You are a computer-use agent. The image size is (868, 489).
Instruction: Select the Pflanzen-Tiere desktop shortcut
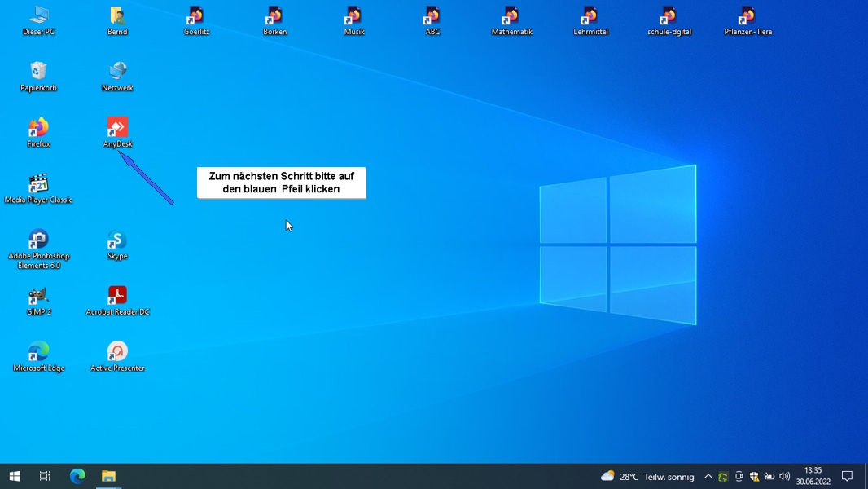coord(747,16)
